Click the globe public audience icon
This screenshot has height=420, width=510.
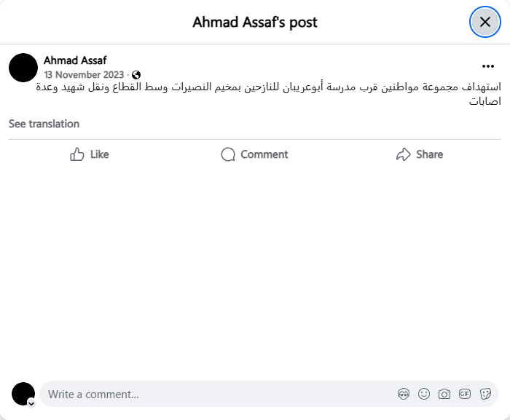136,75
